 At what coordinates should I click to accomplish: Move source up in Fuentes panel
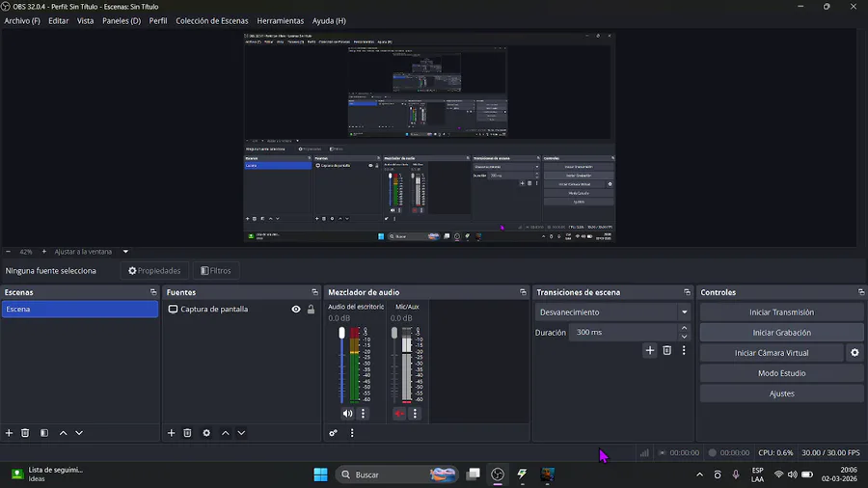click(226, 433)
